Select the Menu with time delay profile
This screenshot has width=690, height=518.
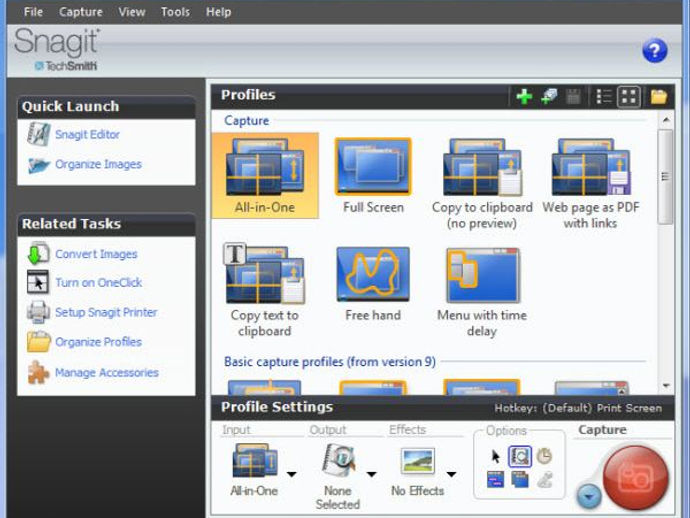[482, 292]
